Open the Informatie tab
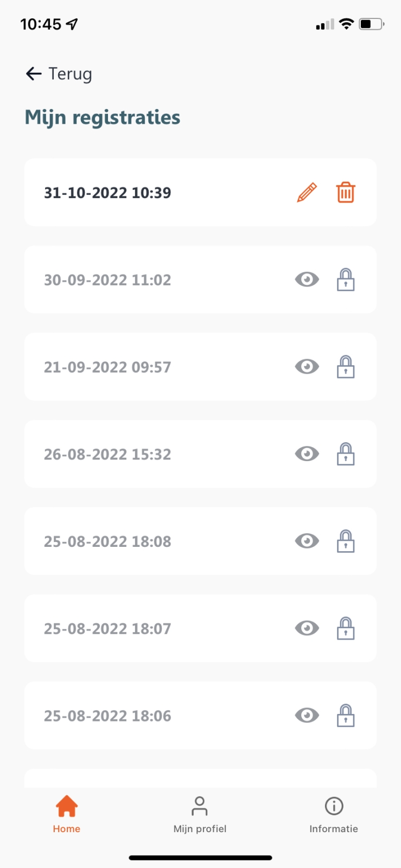This screenshot has width=401, height=868. 334,813
